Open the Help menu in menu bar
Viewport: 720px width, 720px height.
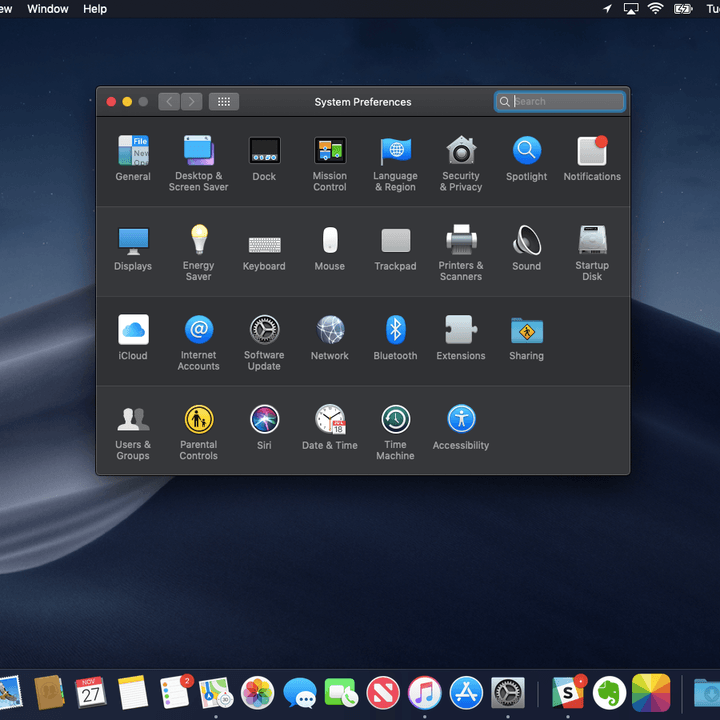[x=95, y=9]
